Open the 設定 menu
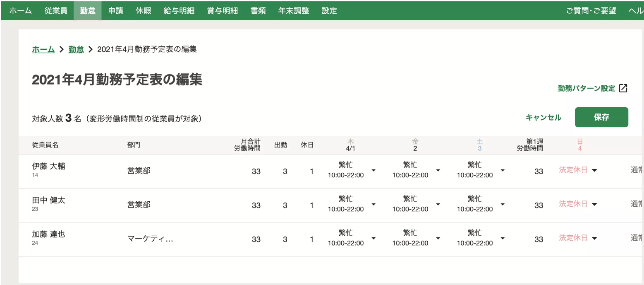This screenshot has width=644, height=285. click(x=329, y=11)
